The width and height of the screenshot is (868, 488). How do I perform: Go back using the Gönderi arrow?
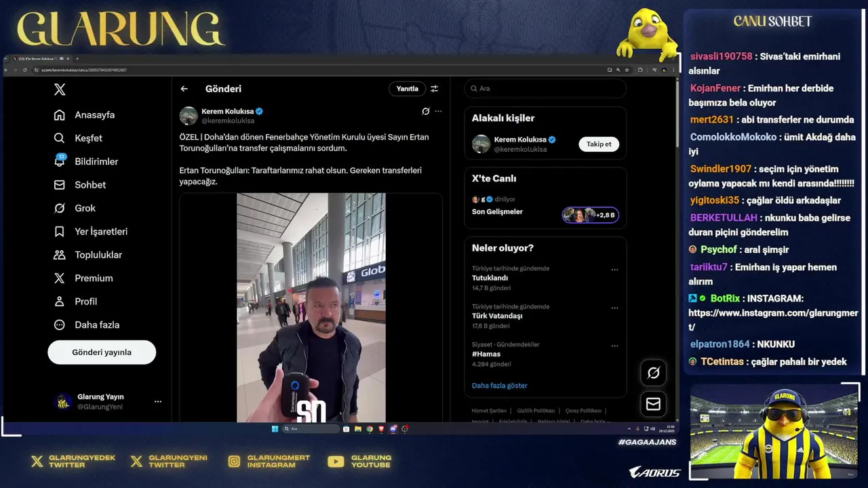tap(184, 89)
